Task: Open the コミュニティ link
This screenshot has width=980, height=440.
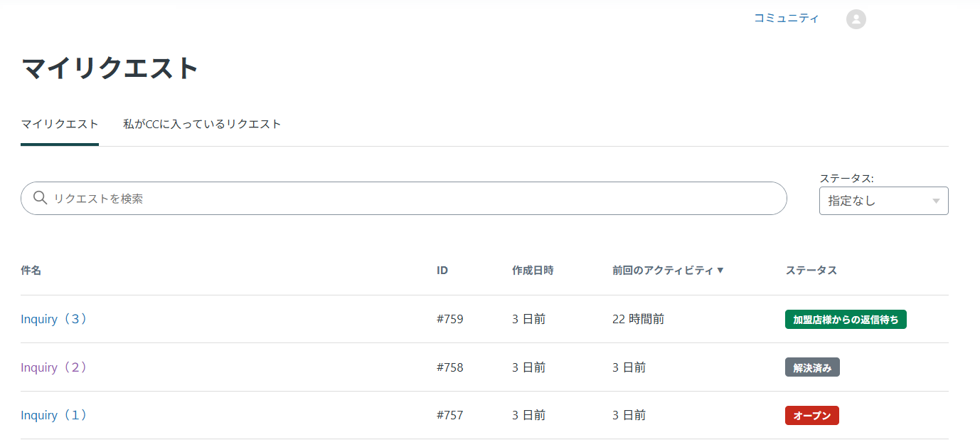Action: (787, 19)
